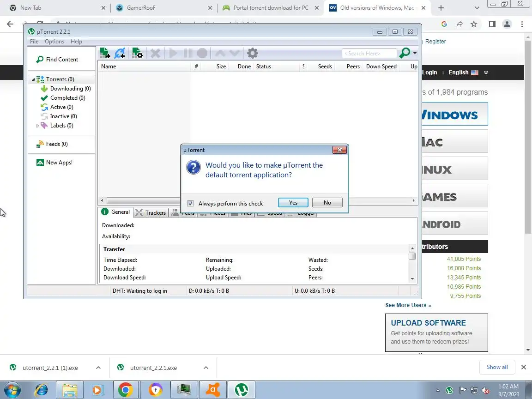Click in the Search Here field
Image resolution: width=532 pixels, height=399 pixels.
pos(369,53)
